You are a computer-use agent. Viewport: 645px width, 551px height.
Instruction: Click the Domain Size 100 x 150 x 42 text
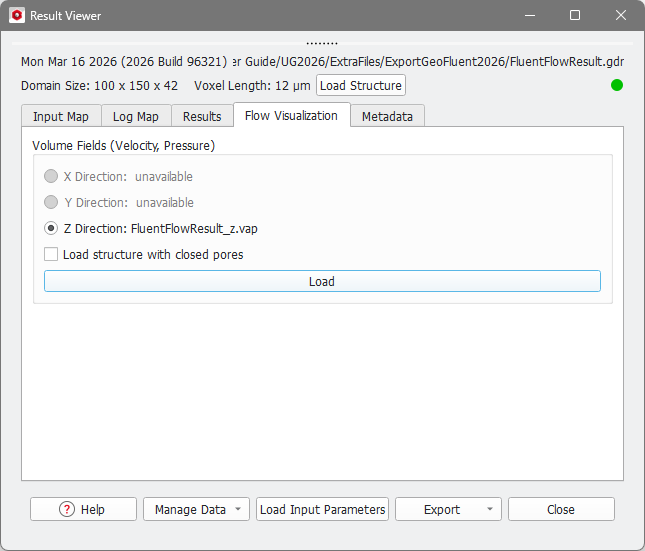[99, 86]
